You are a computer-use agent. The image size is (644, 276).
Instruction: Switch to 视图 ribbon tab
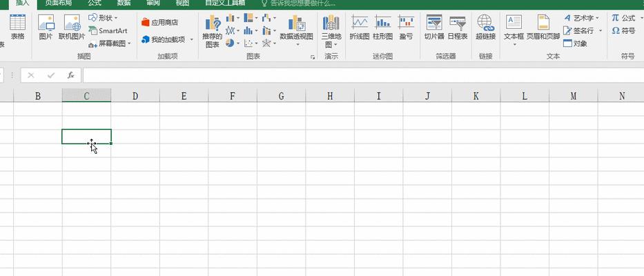click(182, 3)
